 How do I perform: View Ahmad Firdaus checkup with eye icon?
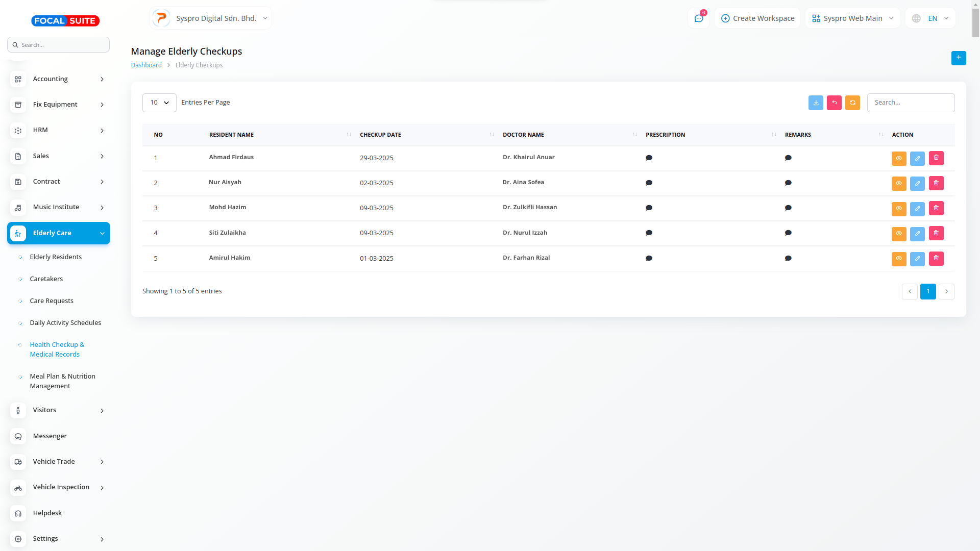(x=898, y=158)
